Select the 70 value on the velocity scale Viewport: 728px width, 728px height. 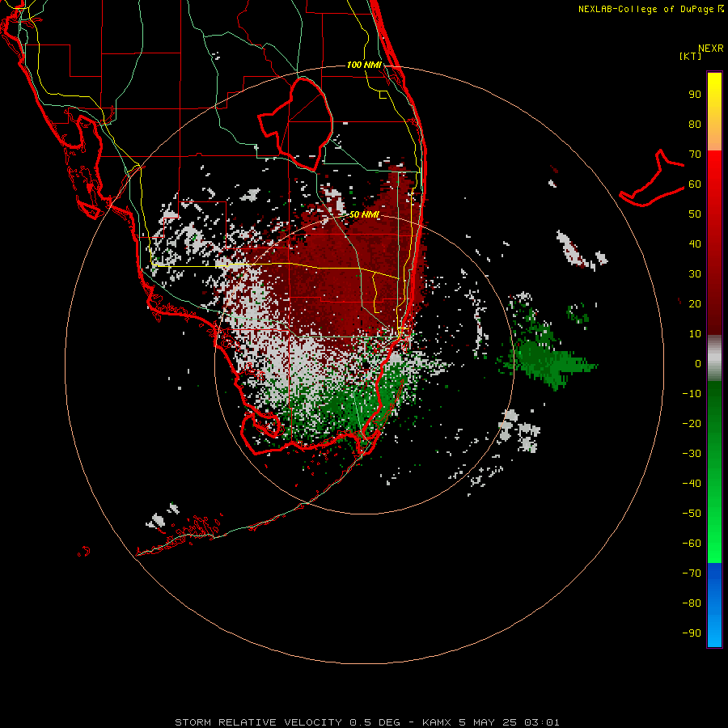[x=695, y=154]
